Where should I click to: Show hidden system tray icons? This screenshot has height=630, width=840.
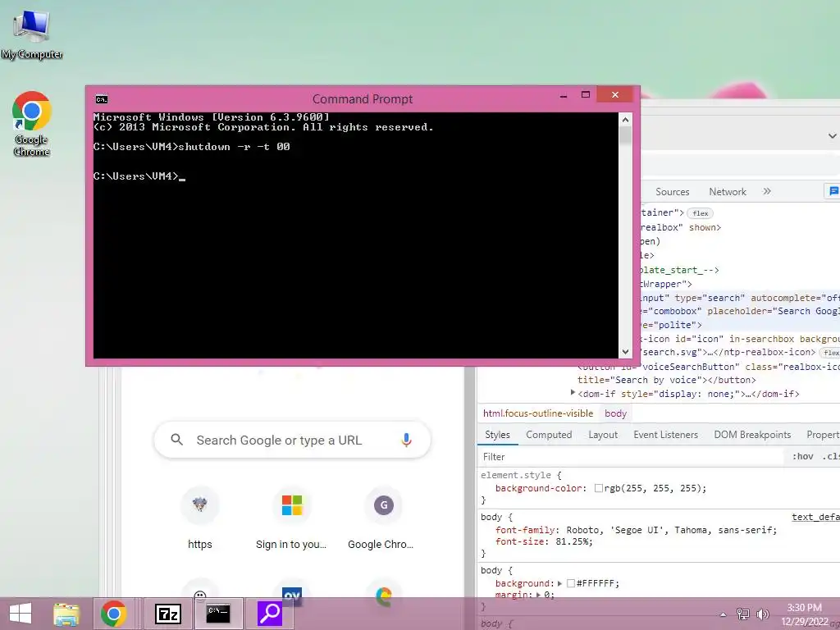[723, 614]
